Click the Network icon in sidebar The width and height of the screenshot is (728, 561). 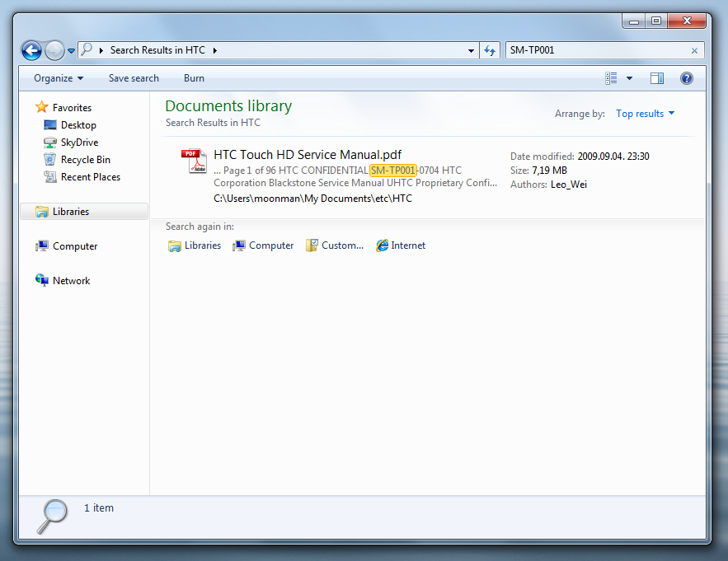42,280
